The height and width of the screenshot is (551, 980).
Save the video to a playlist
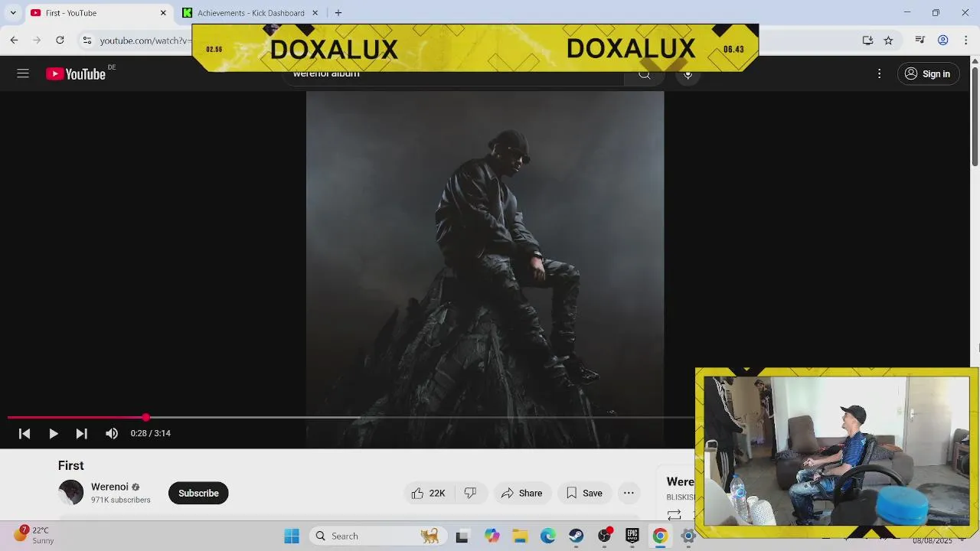pos(584,494)
